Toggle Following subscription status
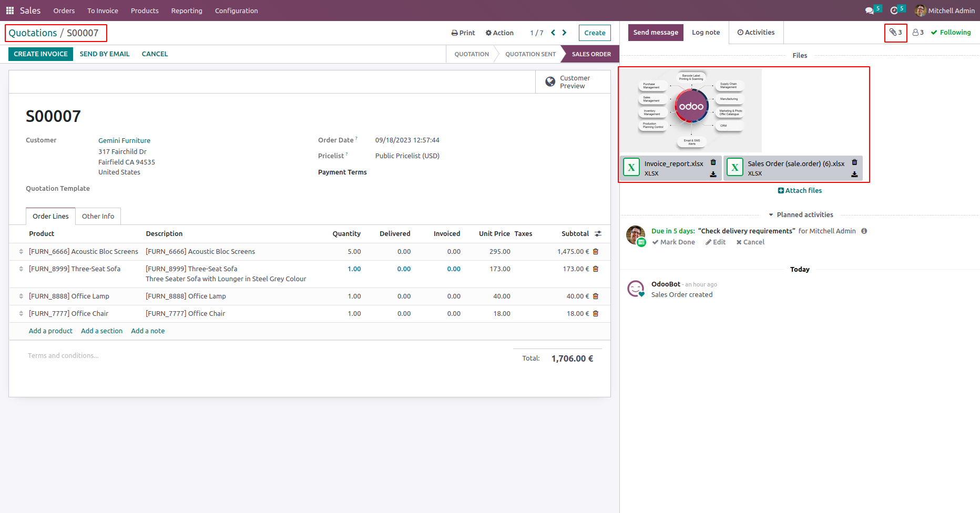 click(951, 33)
